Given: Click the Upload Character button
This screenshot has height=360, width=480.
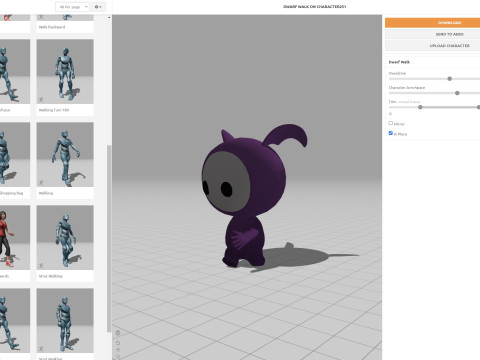Looking at the screenshot, I should point(433,45).
